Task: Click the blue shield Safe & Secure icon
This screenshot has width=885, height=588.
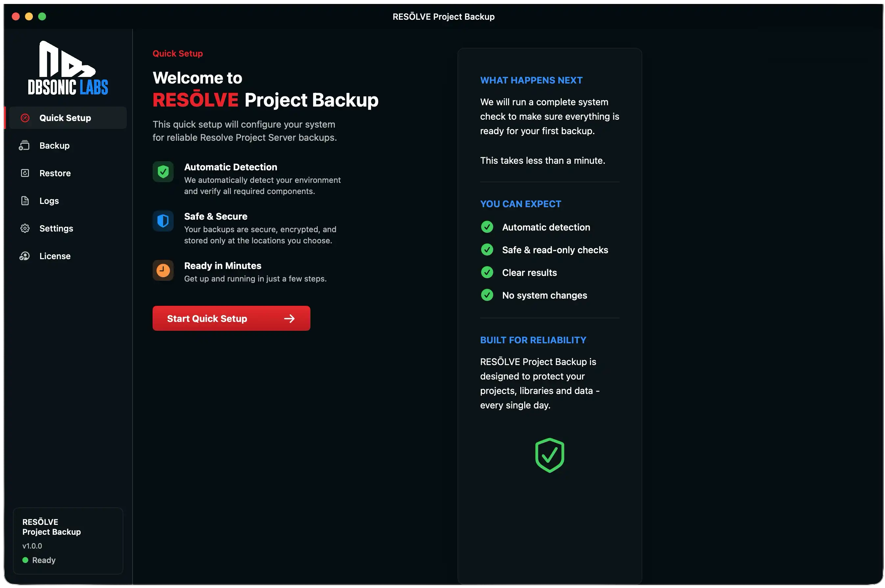Action: pyautogui.click(x=163, y=221)
